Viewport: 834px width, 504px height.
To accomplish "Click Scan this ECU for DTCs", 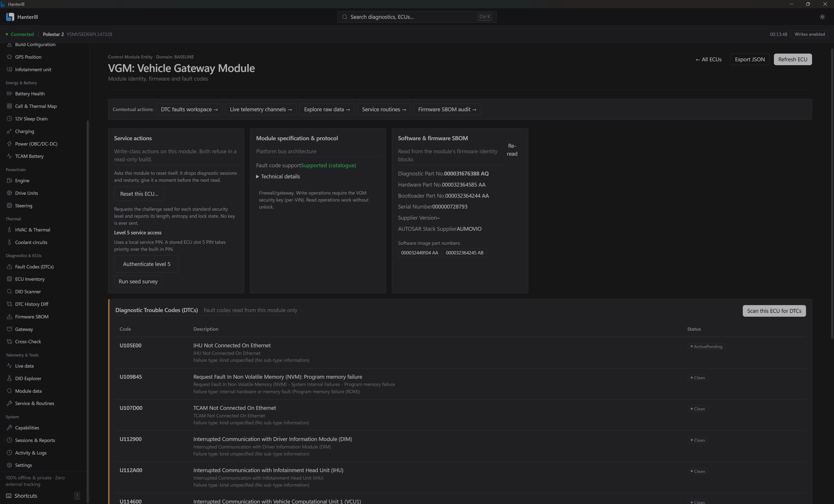I will [774, 311].
